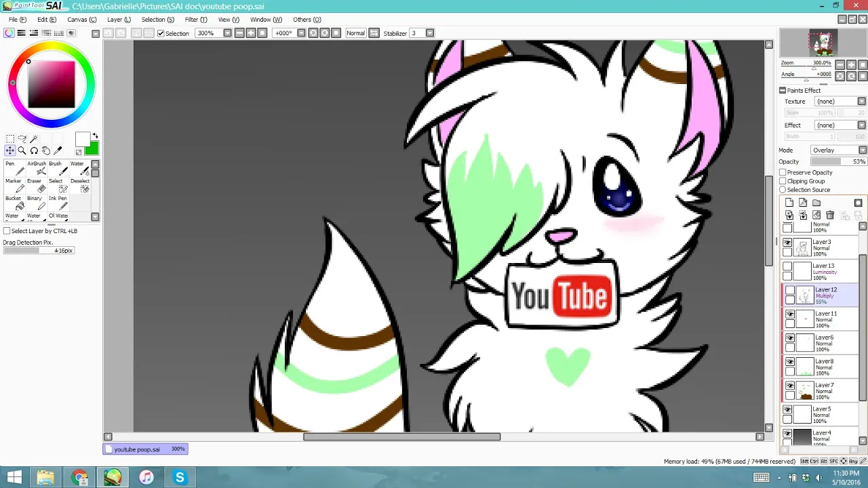Zoom out with navigator minus button
Screen dimensions: 868x488
coord(840,65)
